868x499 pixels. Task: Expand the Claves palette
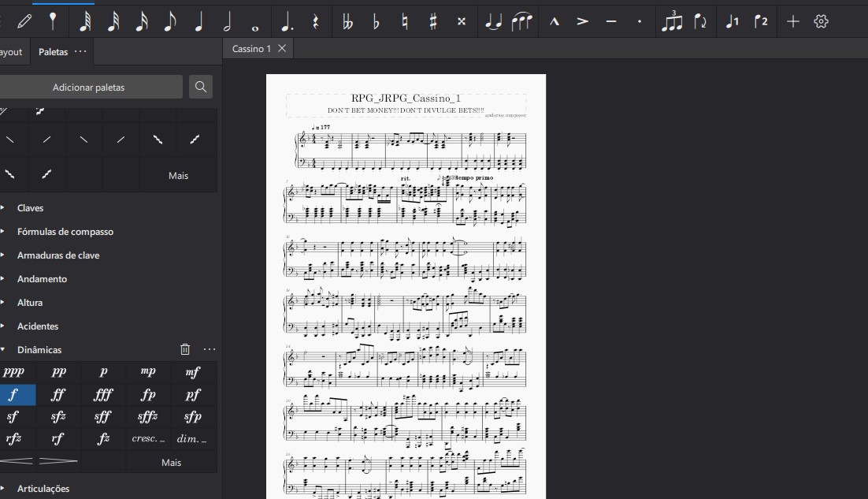coord(30,207)
